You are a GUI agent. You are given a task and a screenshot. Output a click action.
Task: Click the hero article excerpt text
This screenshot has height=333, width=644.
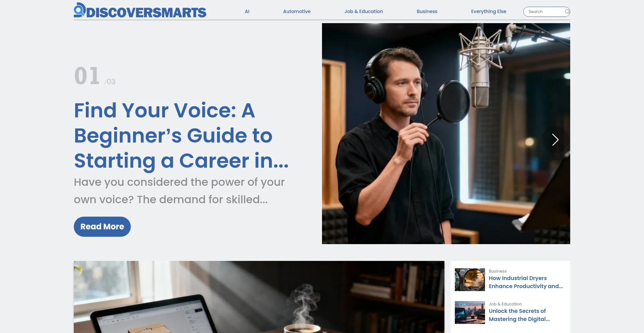point(179,190)
